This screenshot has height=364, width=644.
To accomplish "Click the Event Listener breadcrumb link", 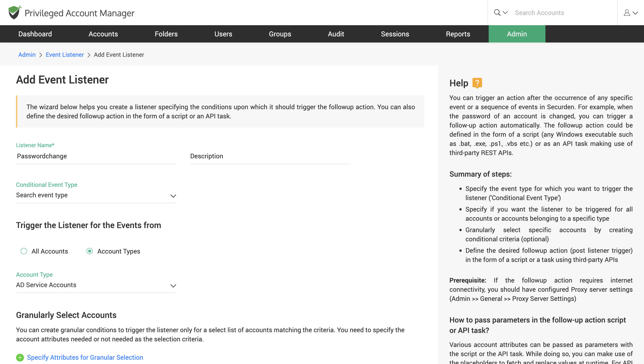I will tap(65, 54).
